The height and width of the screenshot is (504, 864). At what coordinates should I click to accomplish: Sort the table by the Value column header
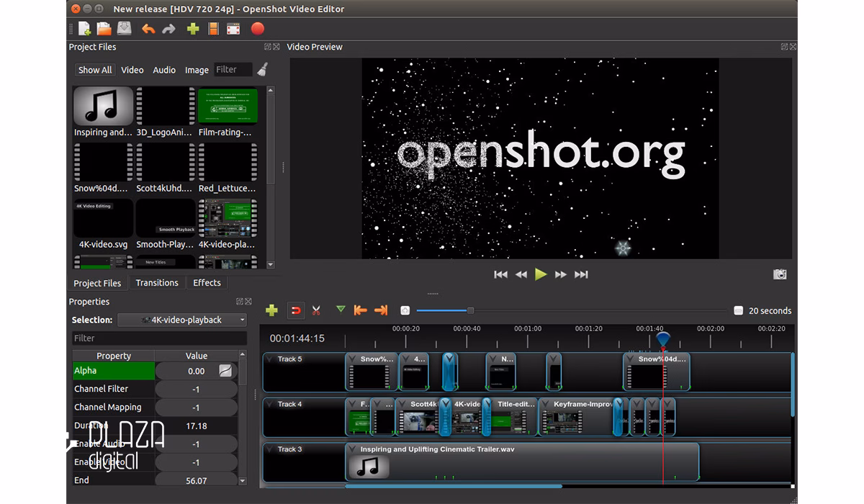[x=197, y=356]
